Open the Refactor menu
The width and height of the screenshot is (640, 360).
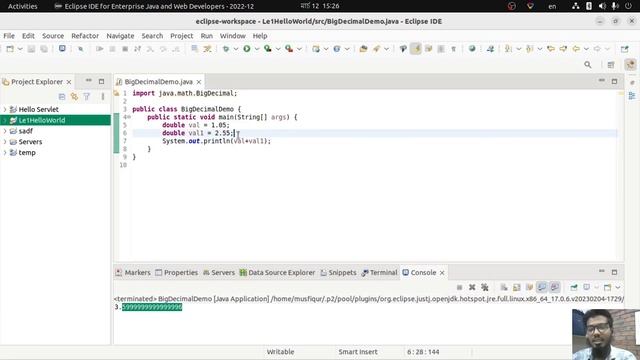[x=85, y=36]
